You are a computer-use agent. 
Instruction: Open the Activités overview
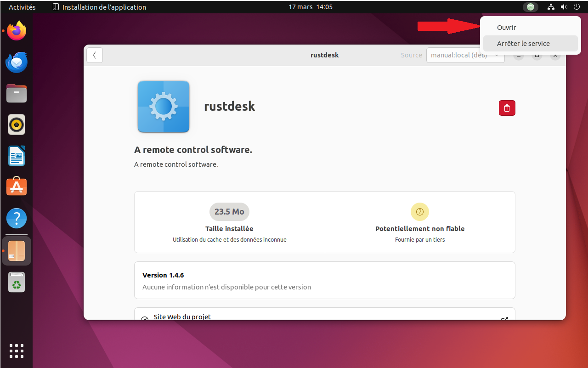click(x=22, y=7)
